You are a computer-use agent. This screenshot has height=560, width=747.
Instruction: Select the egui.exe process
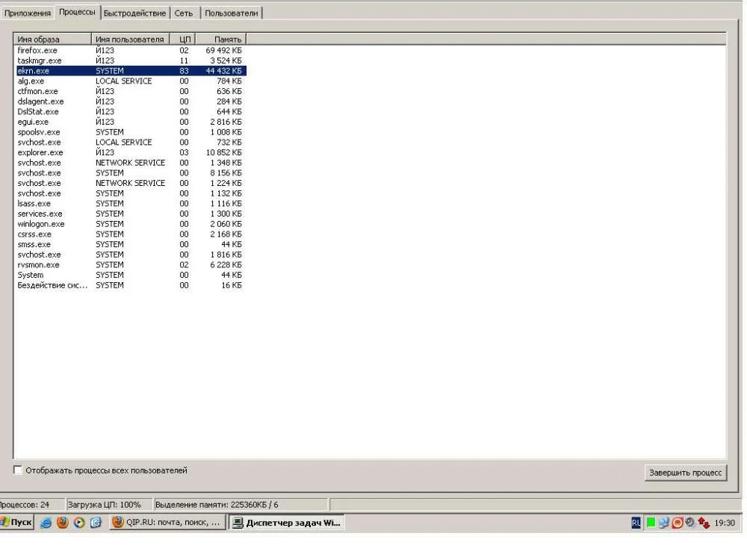pyautogui.click(x=131, y=122)
